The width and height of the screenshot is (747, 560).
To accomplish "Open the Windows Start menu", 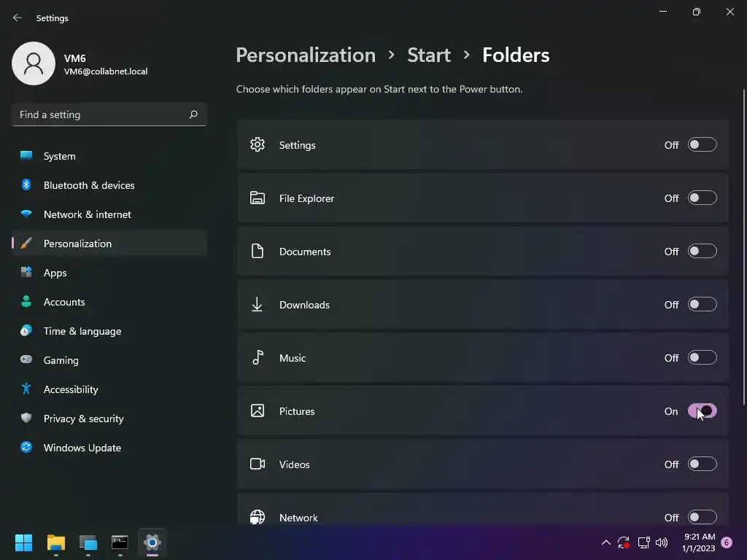I will (x=23, y=542).
